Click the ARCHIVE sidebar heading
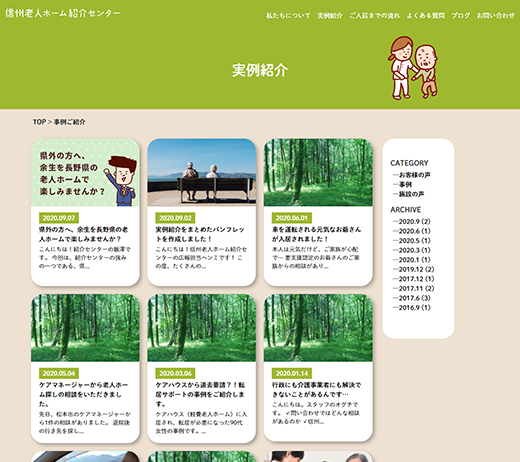 pyautogui.click(x=406, y=210)
